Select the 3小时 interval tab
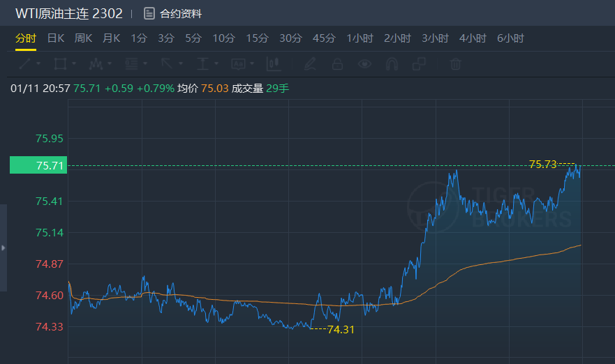The image size is (615, 364). tap(435, 38)
